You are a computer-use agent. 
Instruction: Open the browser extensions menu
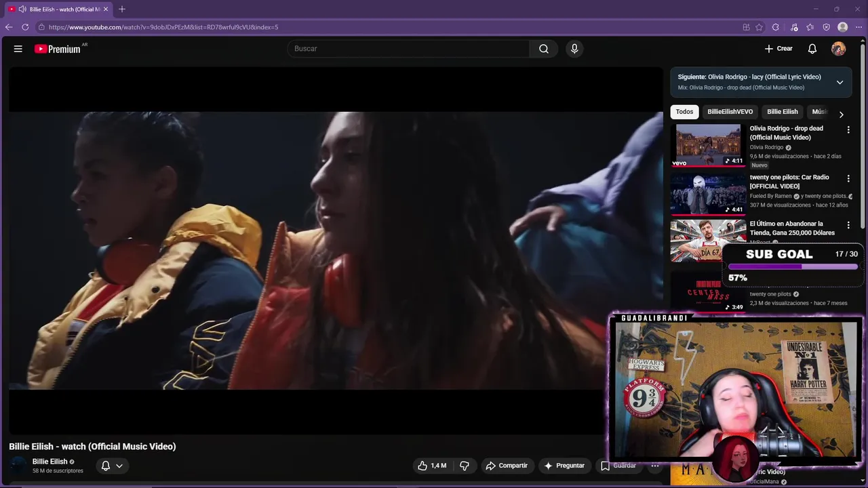tap(776, 27)
